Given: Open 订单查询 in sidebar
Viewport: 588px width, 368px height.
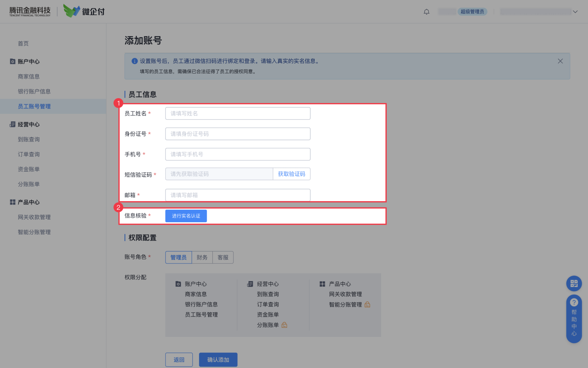Looking at the screenshot, I should click(x=29, y=154).
